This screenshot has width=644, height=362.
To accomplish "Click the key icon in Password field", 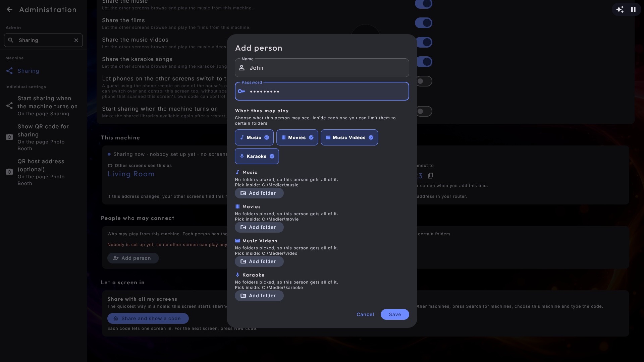I will pyautogui.click(x=241, y=91).
